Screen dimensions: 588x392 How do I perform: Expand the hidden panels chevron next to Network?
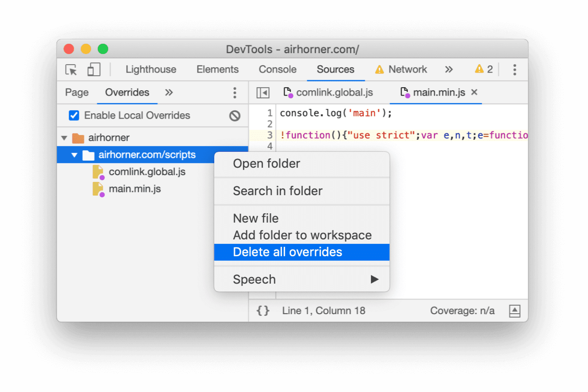coord(449,69)
